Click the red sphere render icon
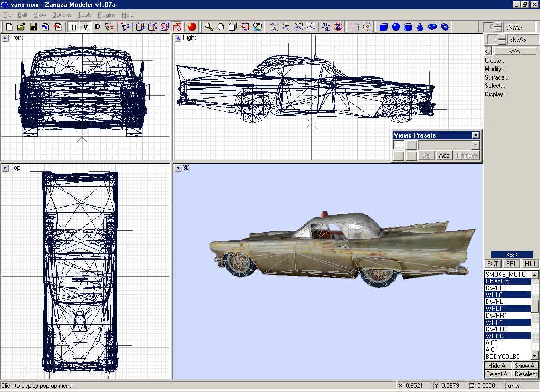 coord(191,26)
